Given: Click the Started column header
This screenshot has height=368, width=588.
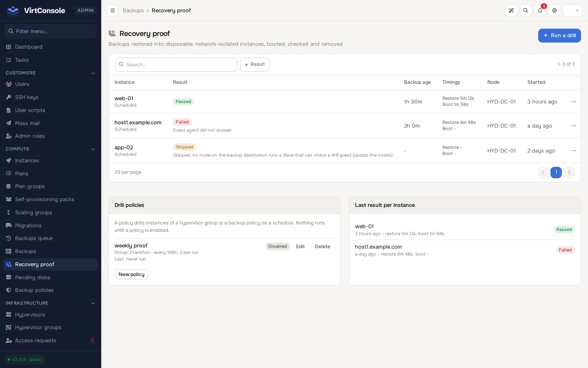Looking at the screenshot, I should point(536,82).
